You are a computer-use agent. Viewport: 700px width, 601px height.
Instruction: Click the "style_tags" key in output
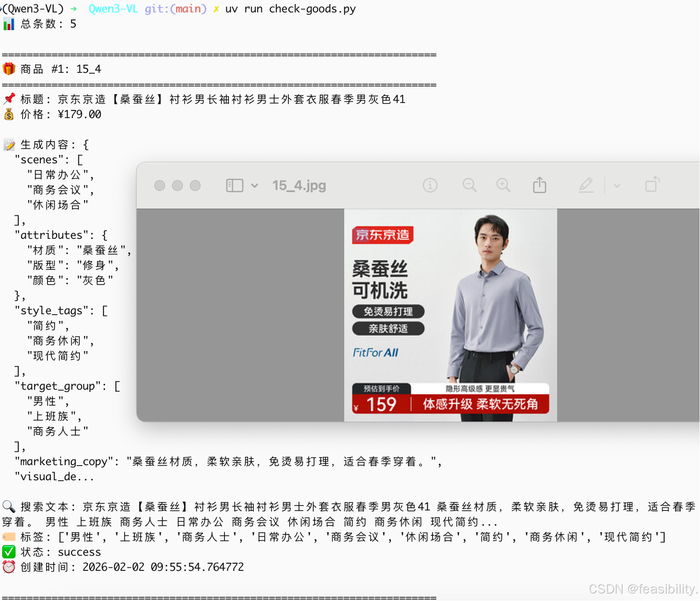point(55,311)
